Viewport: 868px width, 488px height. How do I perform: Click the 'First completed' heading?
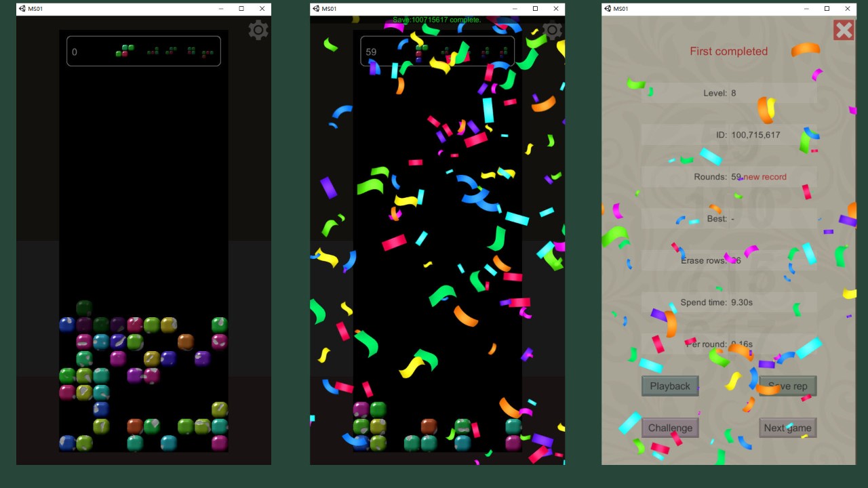(728, 52)
